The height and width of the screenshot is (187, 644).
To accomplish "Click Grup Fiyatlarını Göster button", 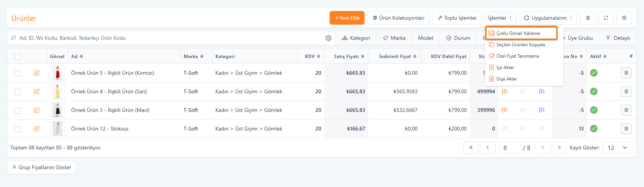I will coord(41,167).
